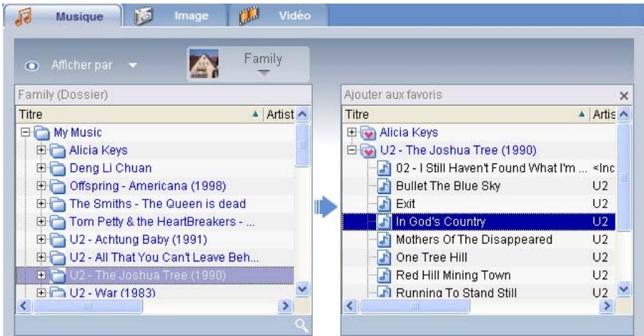Click music note icon of 02 - I Still Haven't Found
The width and height of the screenshot is (644, 336).
pos(384,168)
